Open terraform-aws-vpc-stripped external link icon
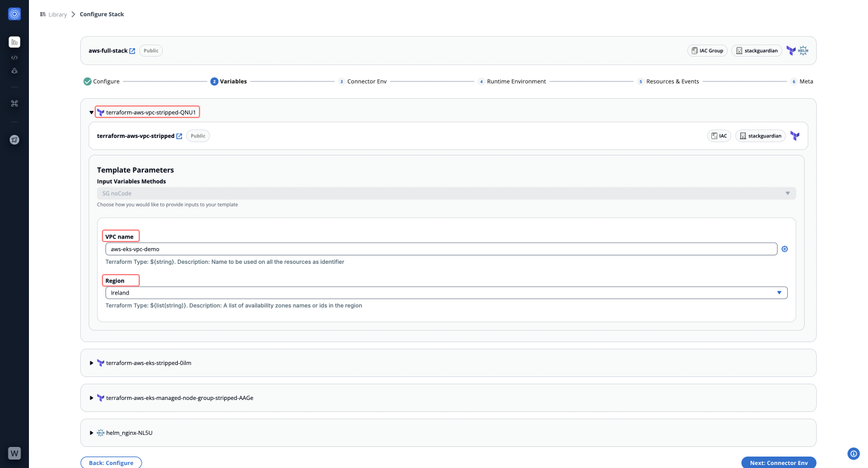 pos(179,136)
